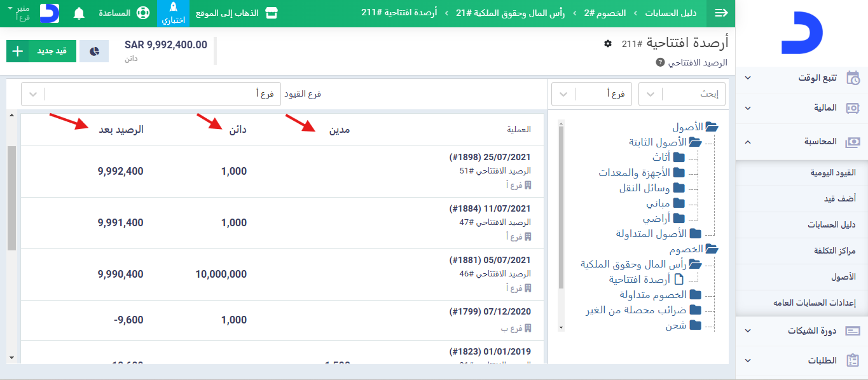Go to رأس المال وحقوق الملكية #21 breadcrumb
868x380 pixels.
point(511,13)
